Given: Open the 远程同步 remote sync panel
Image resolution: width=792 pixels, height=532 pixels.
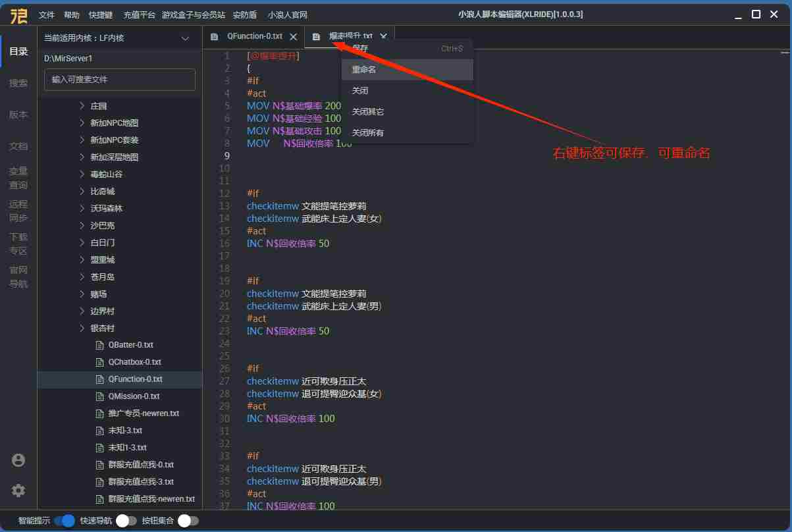Looking at the screenshot, I should 18,211.
